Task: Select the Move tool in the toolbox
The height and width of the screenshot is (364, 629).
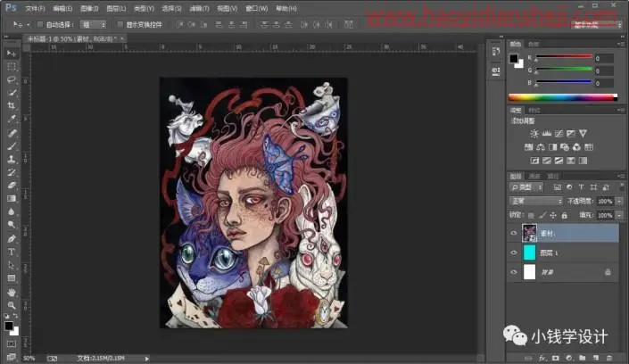Action: point(12,54)
